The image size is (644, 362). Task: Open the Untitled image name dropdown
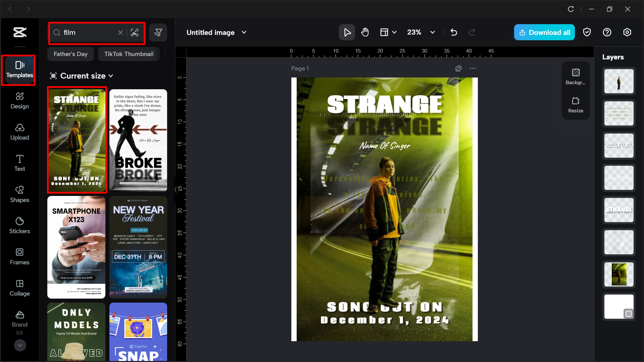(244, 32)
